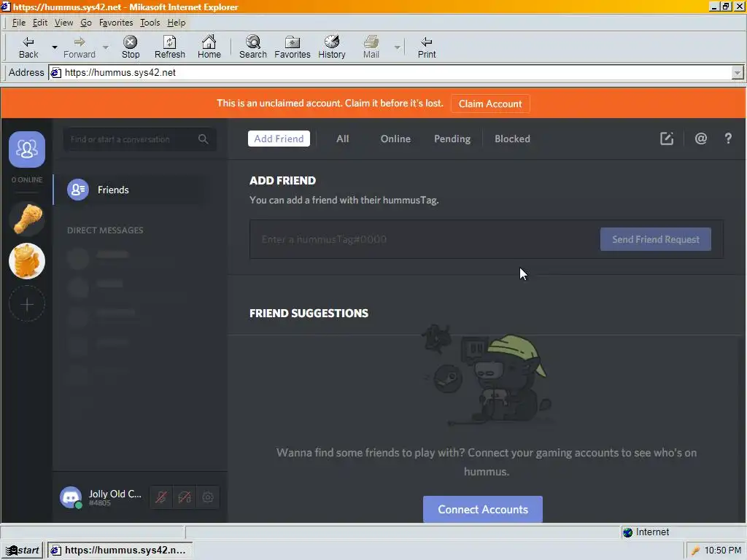The width and height of the screenshot is (747, 560).
Task: Click the page icon in address bar
Action: point(55,73)
